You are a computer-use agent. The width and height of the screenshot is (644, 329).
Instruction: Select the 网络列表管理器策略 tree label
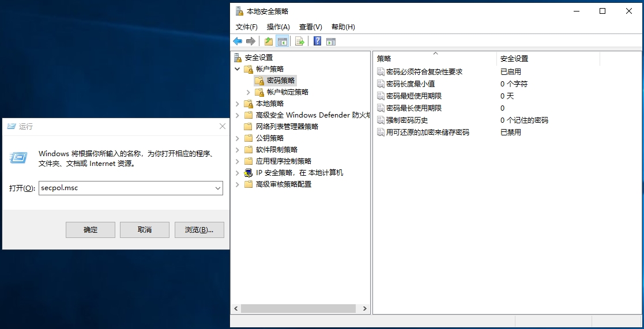click(x=287, y=127)
